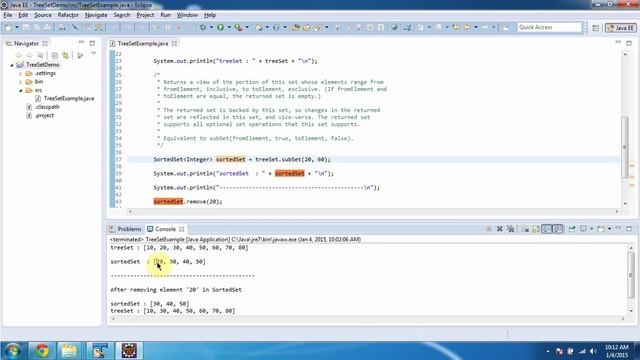This screenshot has width=640, height=360.
Task: Toggle Link with Editor in Navigator
Action: click(65, 55)
